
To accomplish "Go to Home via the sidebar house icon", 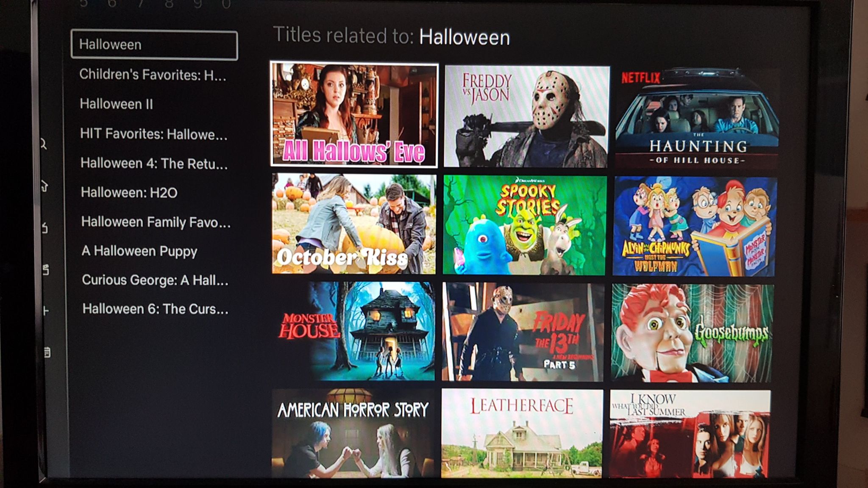I will [45, 186].
